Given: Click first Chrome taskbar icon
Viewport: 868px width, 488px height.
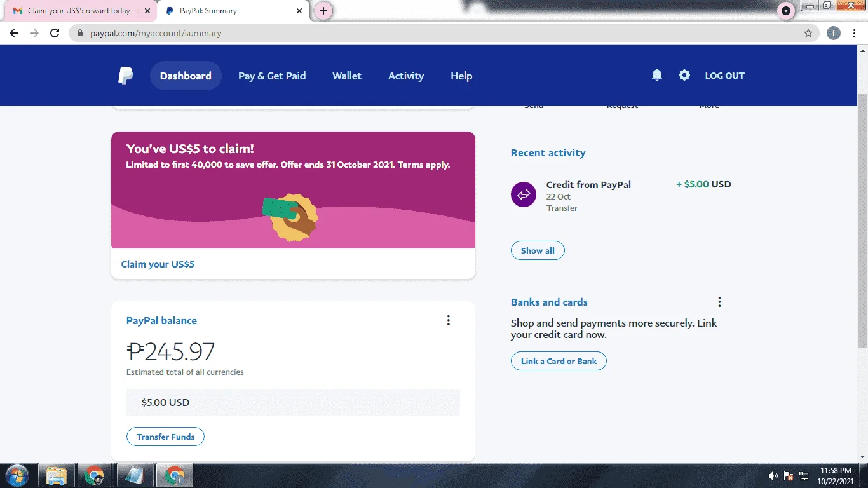Looking at the screenshot, I should (x=95, y=475).
